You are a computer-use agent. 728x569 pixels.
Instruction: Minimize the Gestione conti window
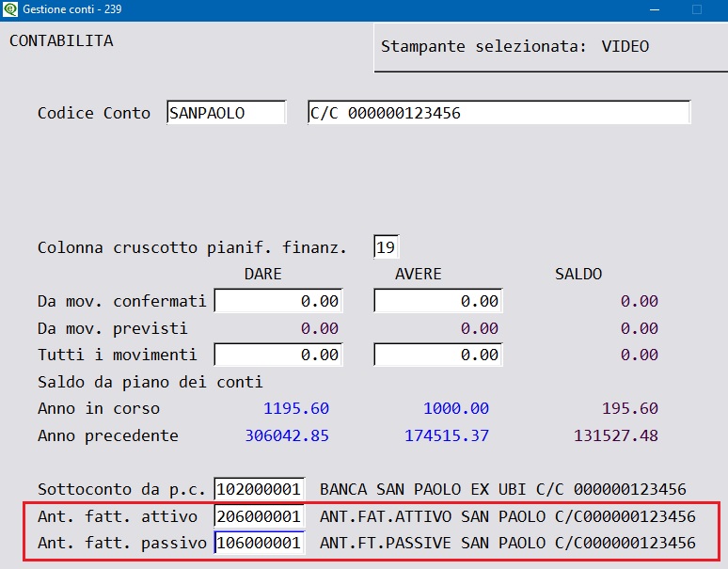(655, 9)
